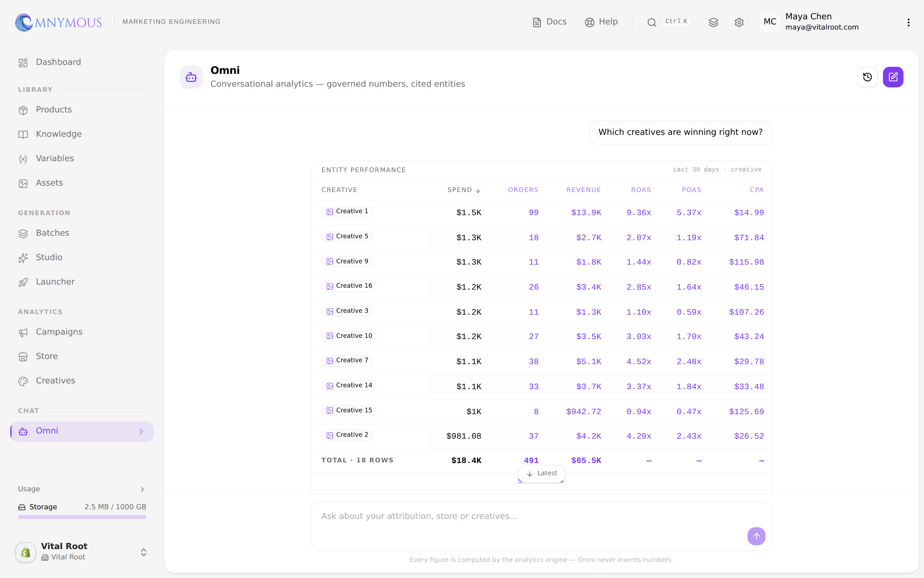The height and width of the screenshot is (578, 924).
Task: Go to Dashboard in sidebar
Action: pos(82,62)
